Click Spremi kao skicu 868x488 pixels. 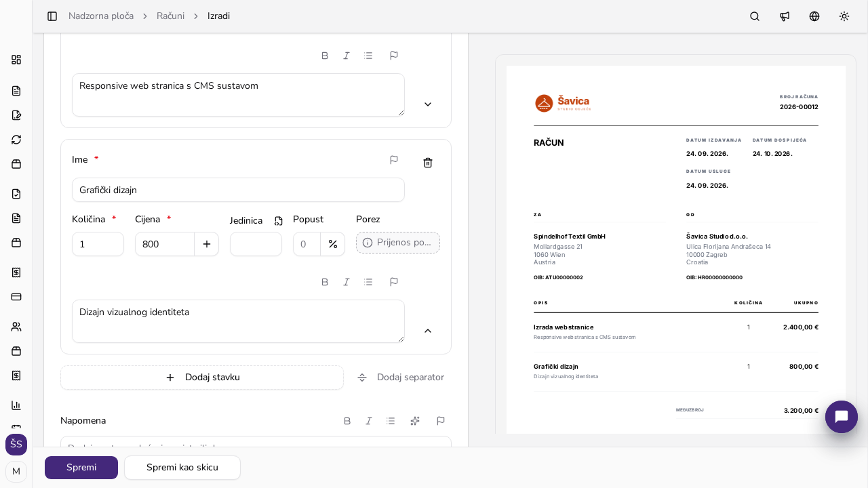tap(182, 468)
